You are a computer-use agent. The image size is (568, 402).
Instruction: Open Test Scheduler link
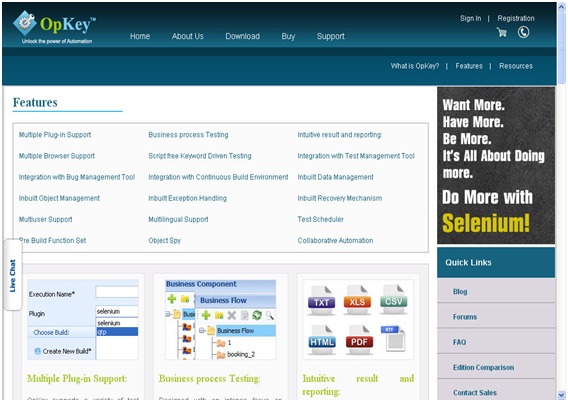320,219
